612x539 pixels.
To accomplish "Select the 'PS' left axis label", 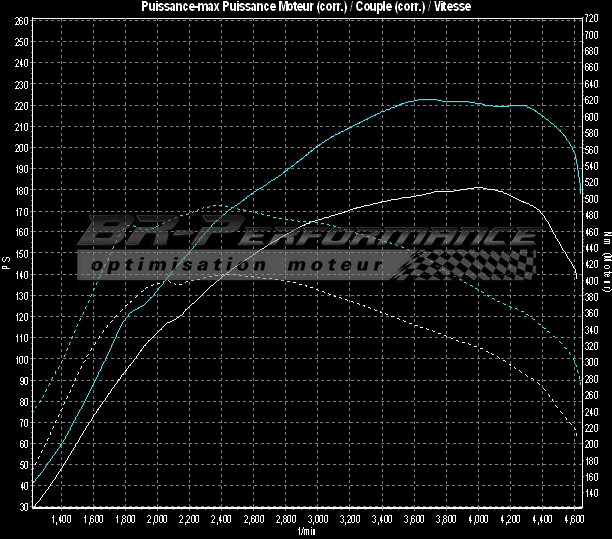I will [6, 264].
